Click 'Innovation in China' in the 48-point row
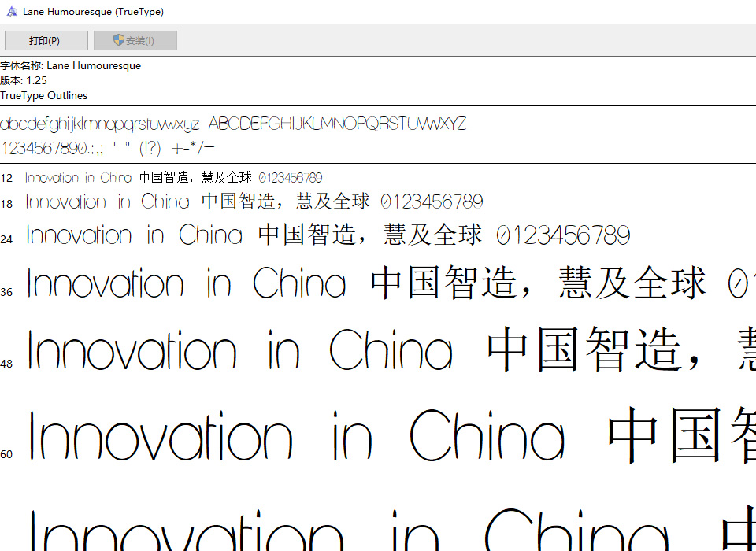The image size is (756, 551). (240, 349)
